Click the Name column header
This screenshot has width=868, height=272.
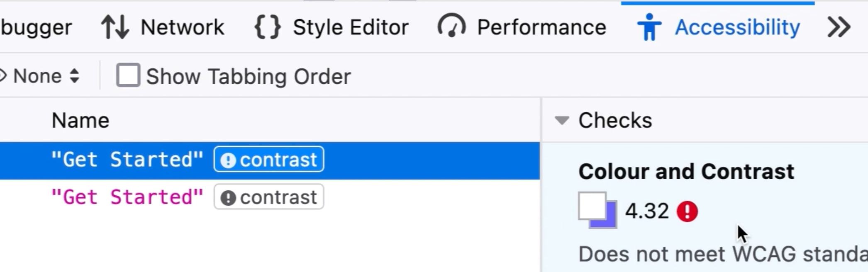pos(80,120)
